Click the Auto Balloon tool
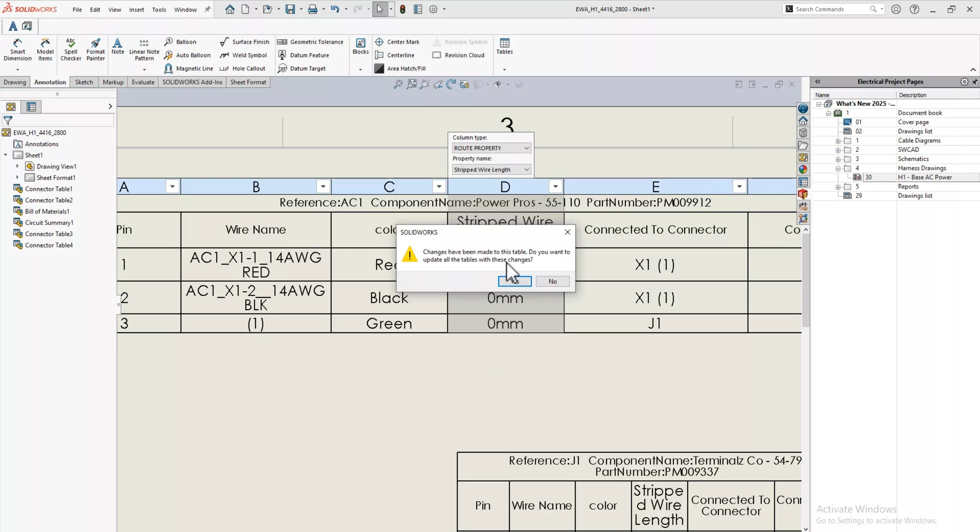 pyautogui.click(x=187, y=55)
